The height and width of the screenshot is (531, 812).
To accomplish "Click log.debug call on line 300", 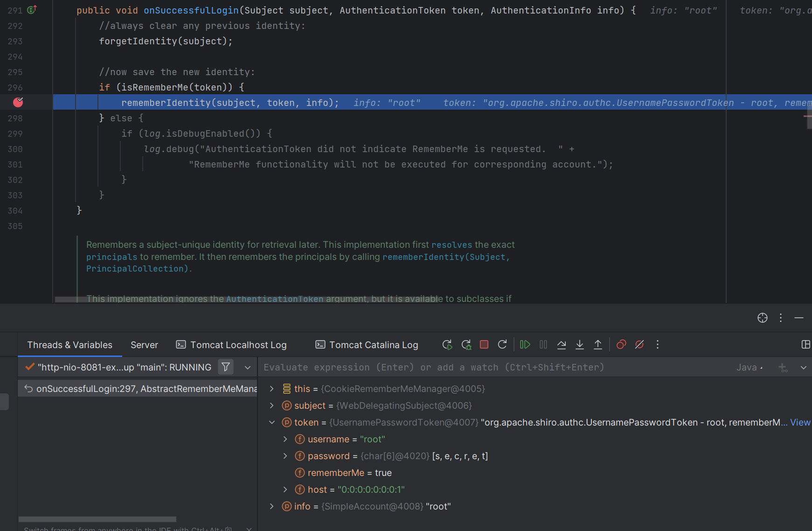I will [x=169, y=149].
